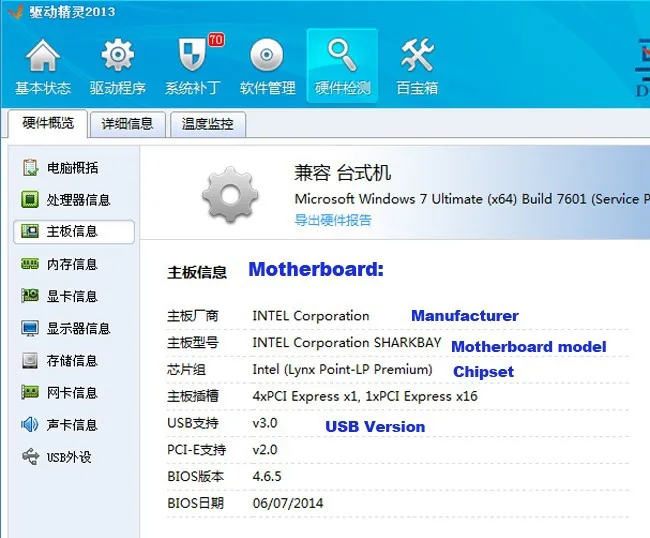Click the BIOS日期 row label
Screen dimensions: 650x538
coord(196,503)
